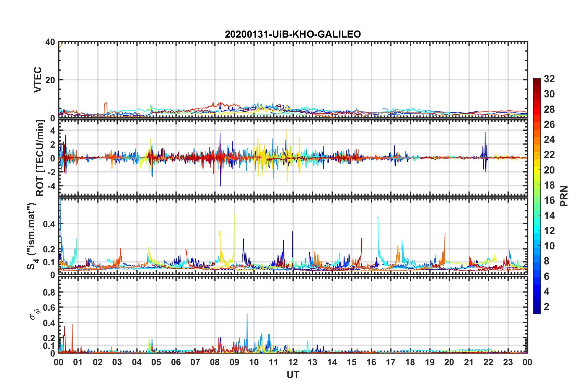Image resolution: width=586 pixels, height=392 pixels.
Task: Click the 22 hour label on the UT axis
Action: coord(488,362)
